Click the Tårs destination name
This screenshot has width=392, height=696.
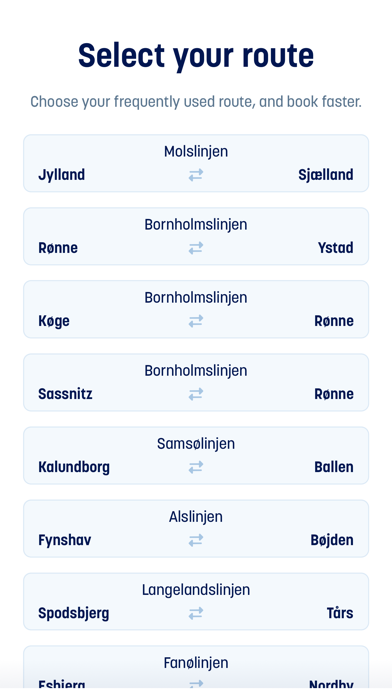340,613
